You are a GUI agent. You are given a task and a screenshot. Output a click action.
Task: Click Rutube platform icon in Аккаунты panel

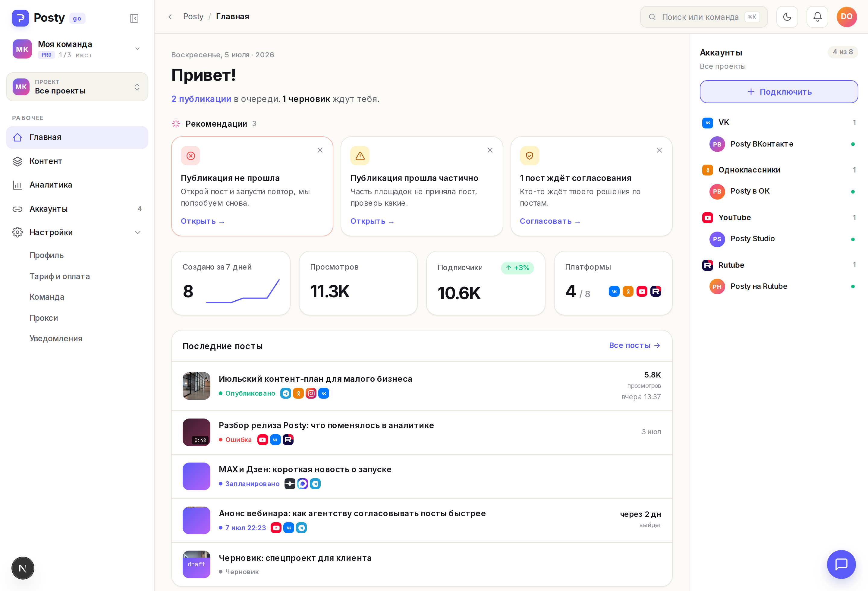pos(707,265)
